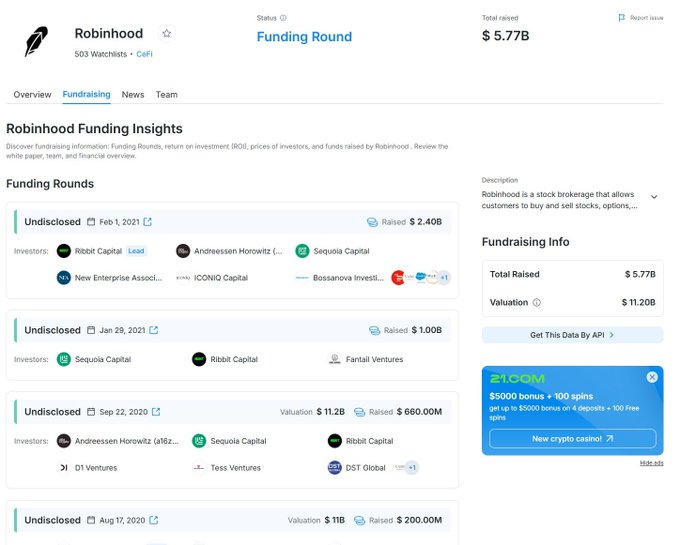Click coins icon beside Raised $ 200.00M

pyautogui.click(x=360, y=520)
